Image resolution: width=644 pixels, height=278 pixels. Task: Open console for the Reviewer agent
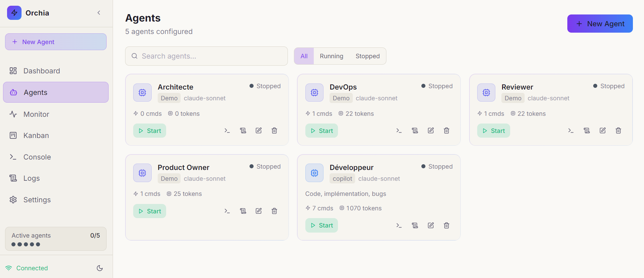pos(571,131)
